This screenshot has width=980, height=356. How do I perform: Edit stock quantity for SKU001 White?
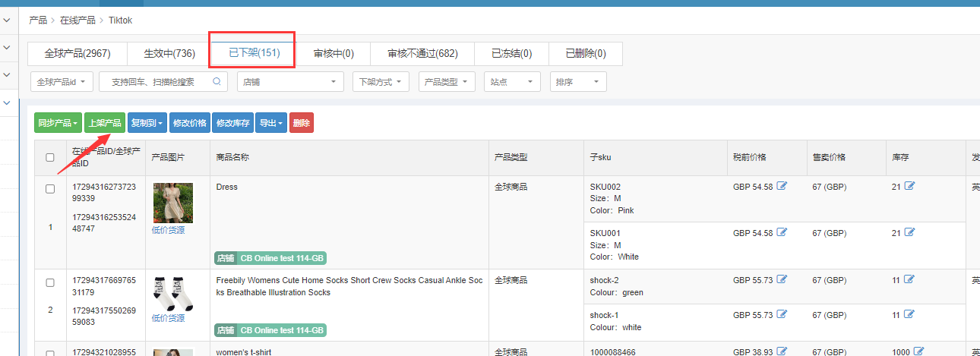coord(909,233)
